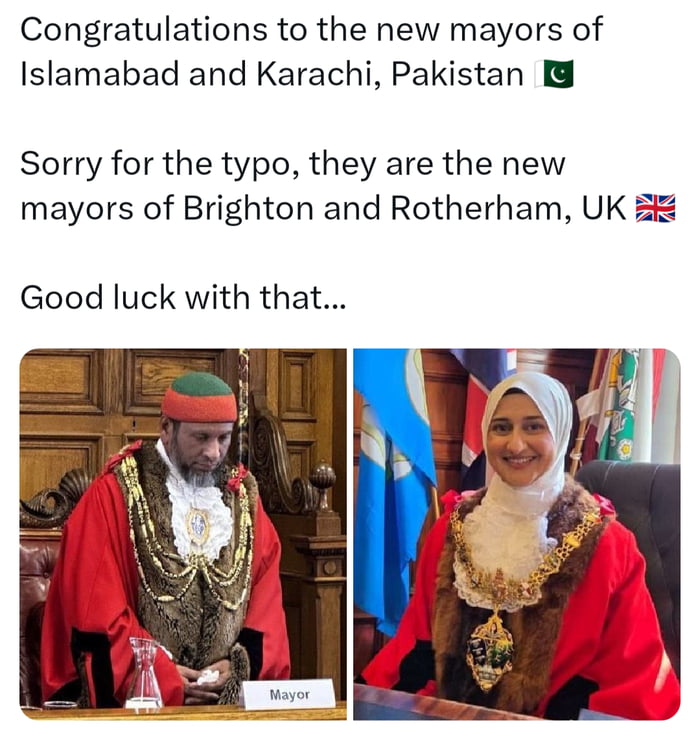700x731 pixels.
Task: Click the Pakistan flag emoji
Action: [554, 74]
